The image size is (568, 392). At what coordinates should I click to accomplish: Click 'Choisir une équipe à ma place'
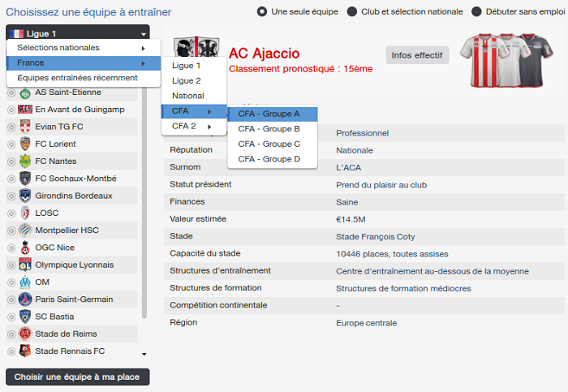[78, 377]
